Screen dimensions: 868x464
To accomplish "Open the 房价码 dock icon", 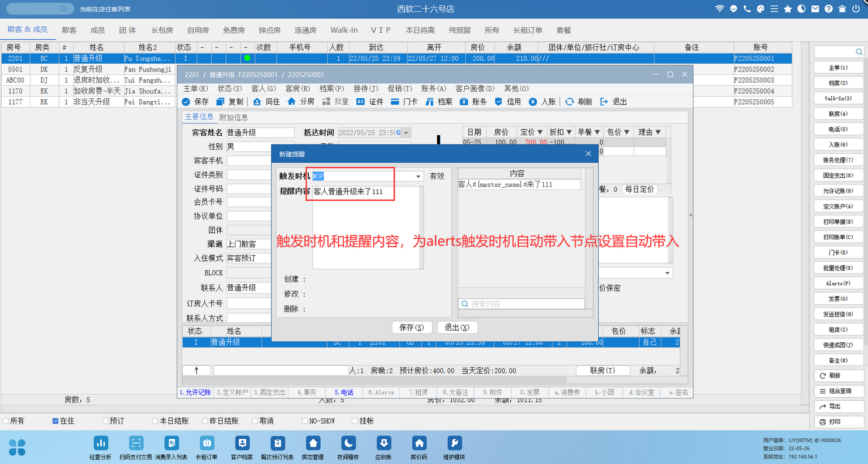I will coord(418,444).
